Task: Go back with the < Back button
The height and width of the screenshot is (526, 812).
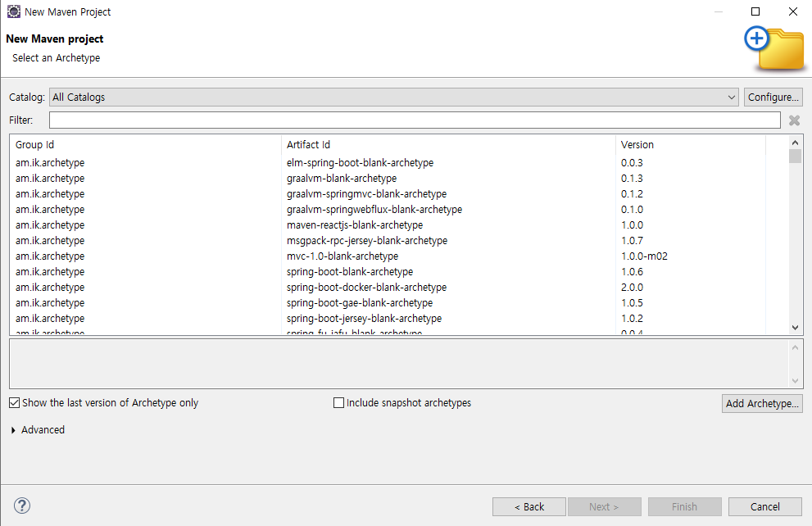Action: [529, 507]
